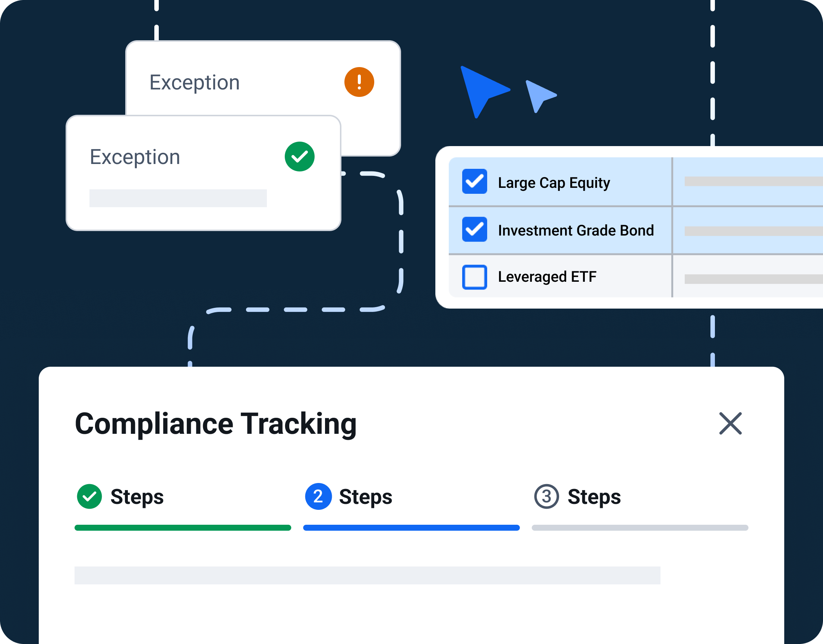
Task: Uncheck the Large Cap Equity checkbox
Action: pyautogui.click(x=474, y=181)
